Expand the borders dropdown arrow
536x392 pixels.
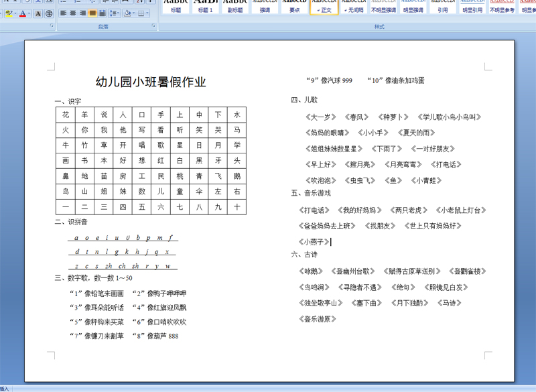(x=147, y=13)
